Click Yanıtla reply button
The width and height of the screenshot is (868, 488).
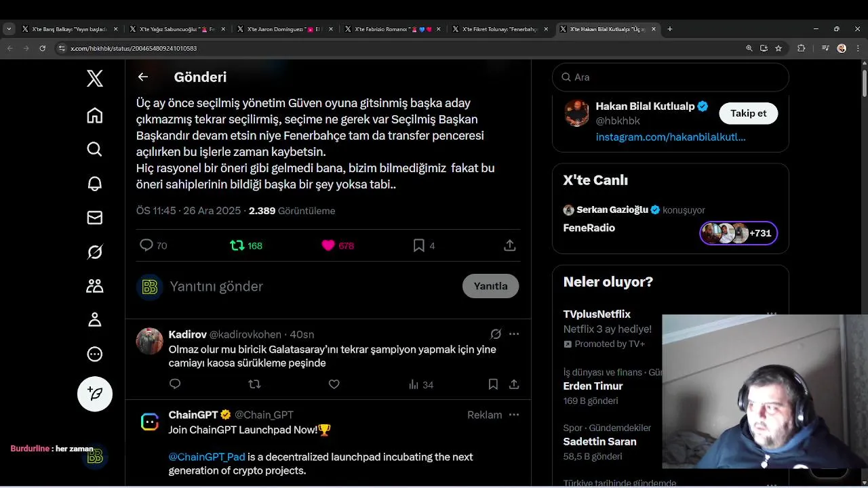[490, 286]
